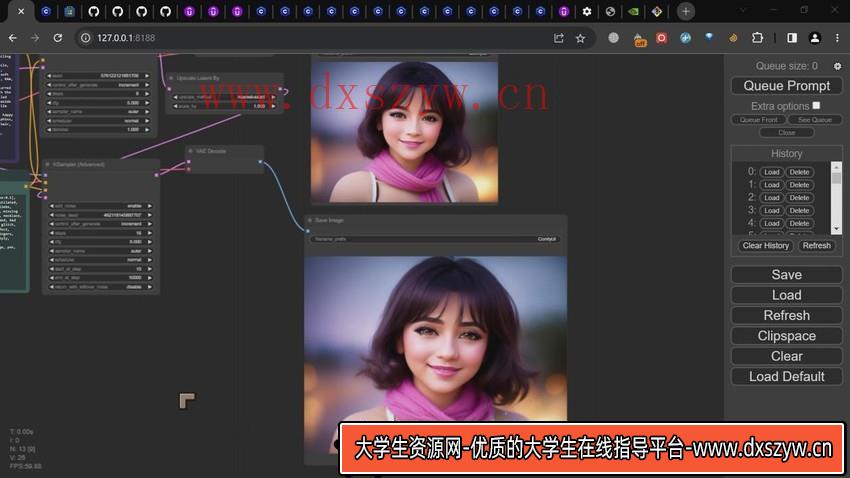Click the red circle recorder extension icon
This screenshot has width=850, height=478.
(661, 38)
